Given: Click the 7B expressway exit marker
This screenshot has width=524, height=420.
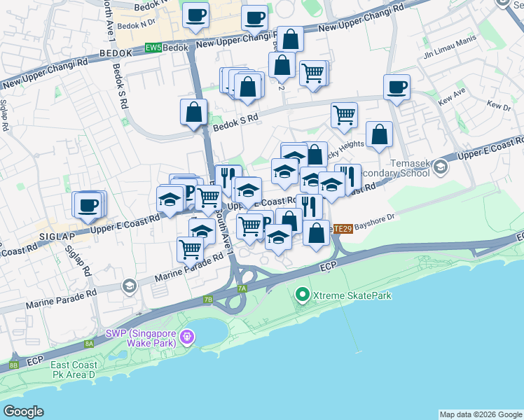Looking at the screenshot, I should coord(208,300).
